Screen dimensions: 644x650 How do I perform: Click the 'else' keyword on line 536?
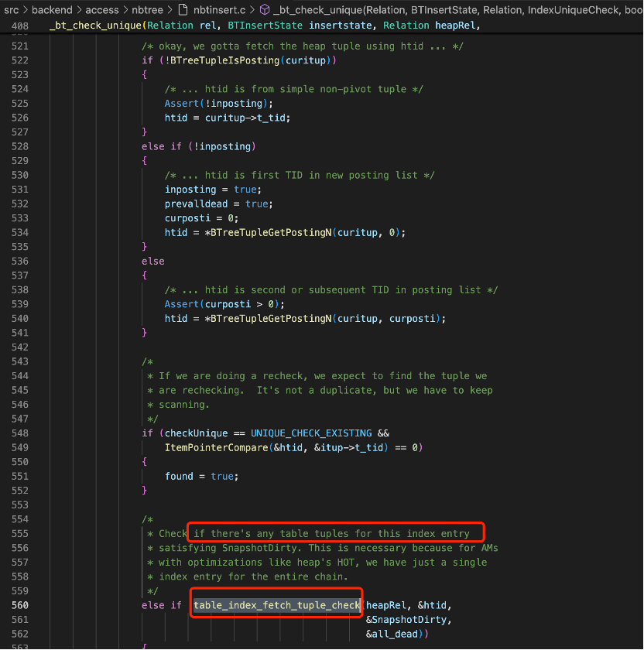coord(153,262)
